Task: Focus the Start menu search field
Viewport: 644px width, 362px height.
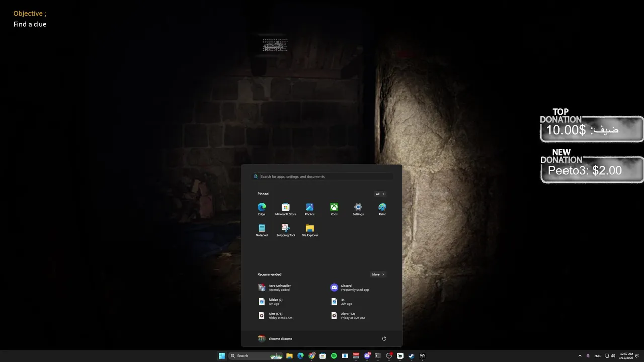Action: tap(322, 176)
